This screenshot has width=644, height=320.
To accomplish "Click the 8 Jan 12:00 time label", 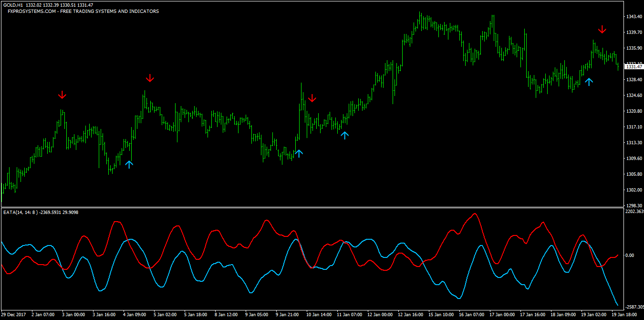I will [226, 315].
